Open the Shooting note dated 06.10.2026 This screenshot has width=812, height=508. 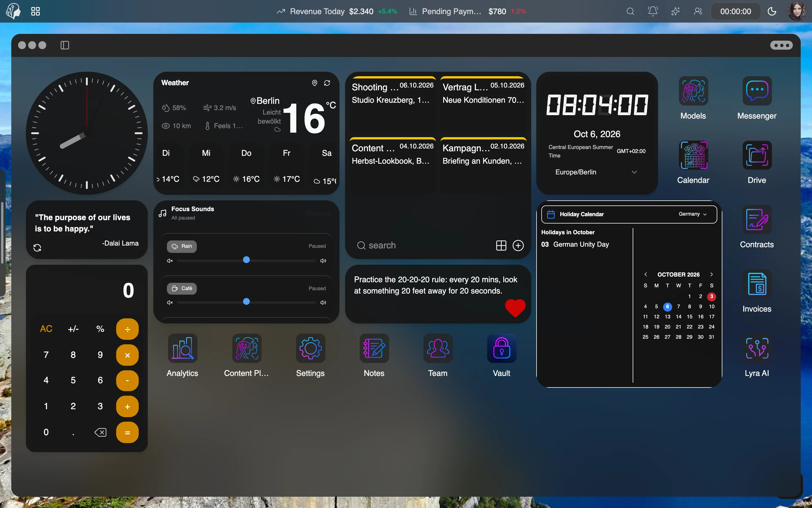click(392, 105)
